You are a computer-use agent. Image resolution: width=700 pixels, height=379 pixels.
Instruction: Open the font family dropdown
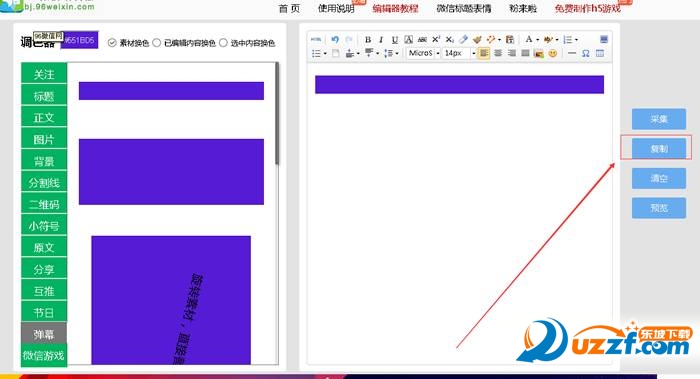click(x=423, y=53)
